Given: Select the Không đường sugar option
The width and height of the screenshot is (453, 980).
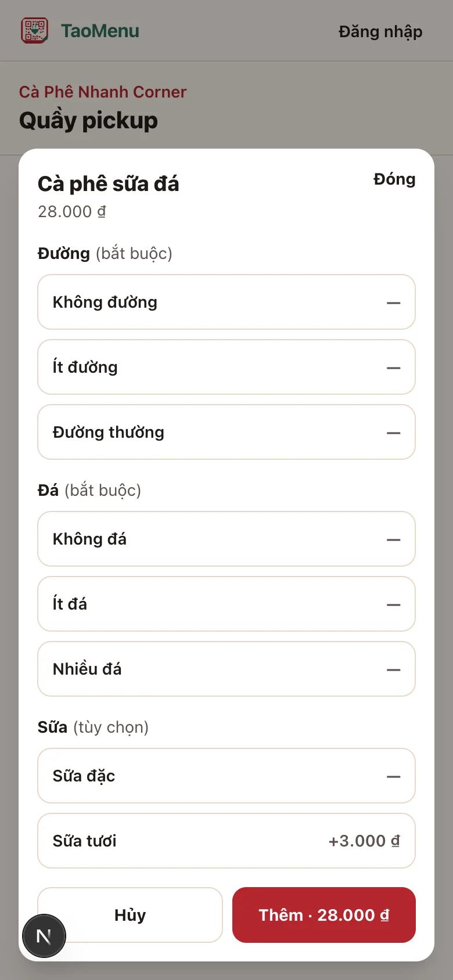Looking at the screenshot, I should pos(227,302).
